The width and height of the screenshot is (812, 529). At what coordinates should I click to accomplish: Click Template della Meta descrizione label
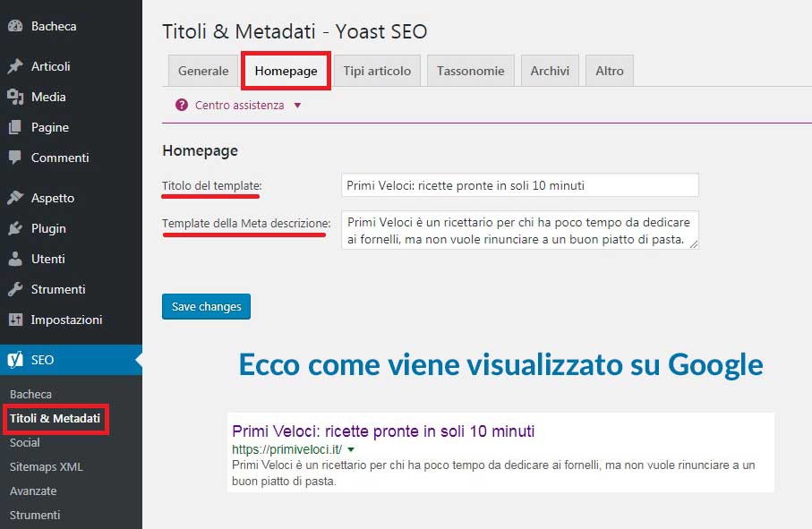pyautogui.click(x=246, y=223)
